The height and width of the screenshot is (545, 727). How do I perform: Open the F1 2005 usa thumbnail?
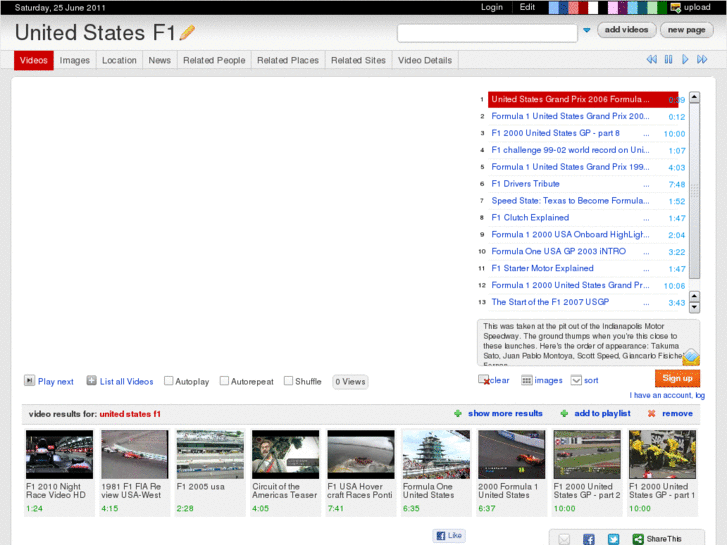pos(210,454)
